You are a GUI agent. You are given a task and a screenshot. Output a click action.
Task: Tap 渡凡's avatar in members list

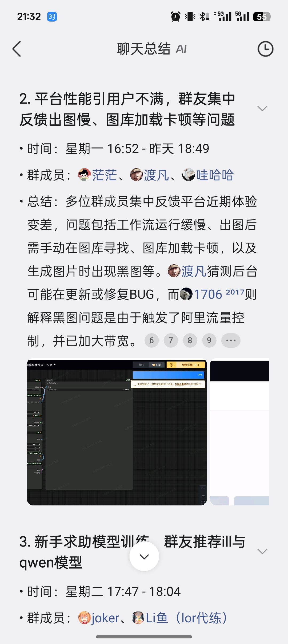point(137,175)
